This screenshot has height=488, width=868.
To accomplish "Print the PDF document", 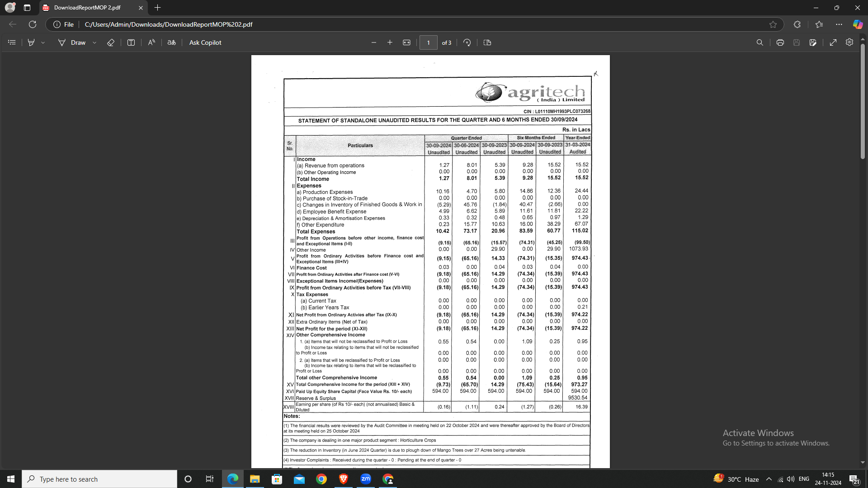I will point(780,42).
